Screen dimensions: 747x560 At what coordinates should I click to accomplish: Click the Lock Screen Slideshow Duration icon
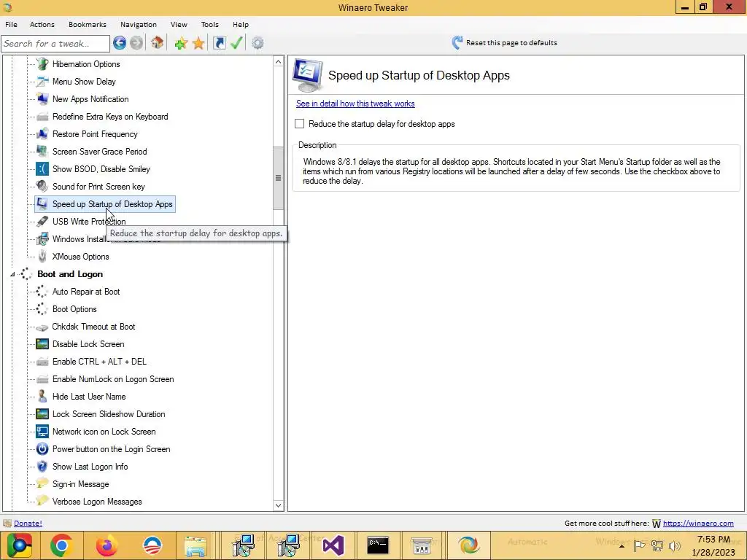[x=42, y=414]
